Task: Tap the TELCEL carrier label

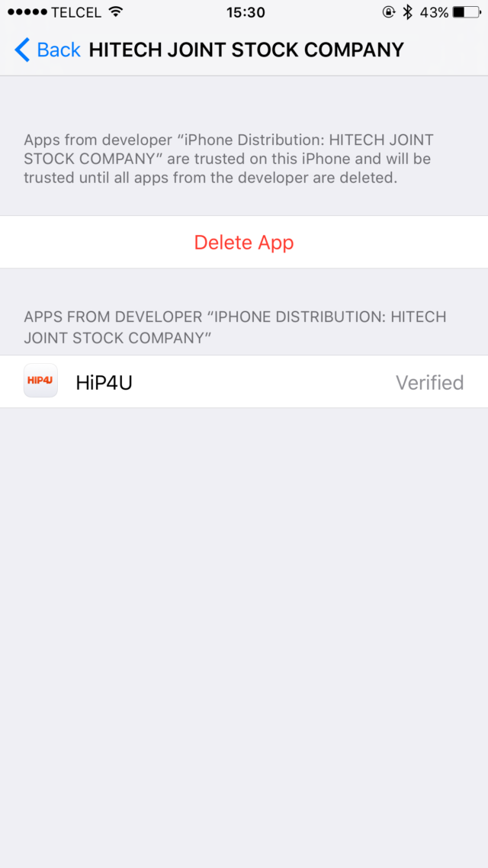Action: coord(75,12)
